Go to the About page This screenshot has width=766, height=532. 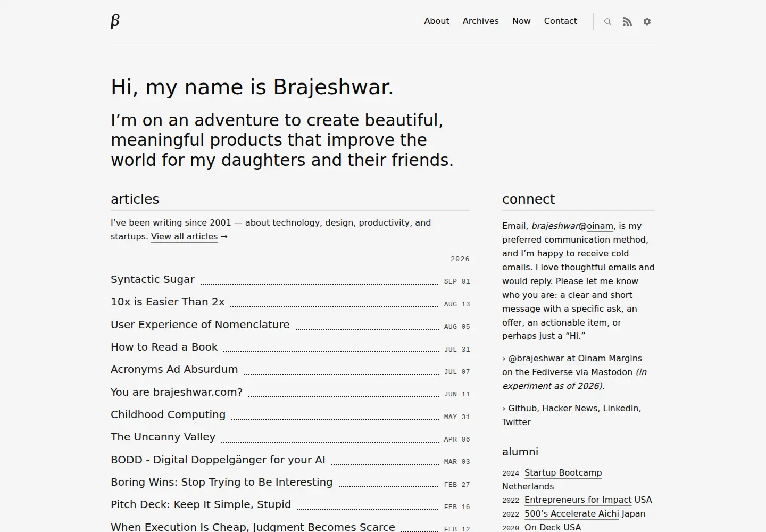(x=437, y=21)
